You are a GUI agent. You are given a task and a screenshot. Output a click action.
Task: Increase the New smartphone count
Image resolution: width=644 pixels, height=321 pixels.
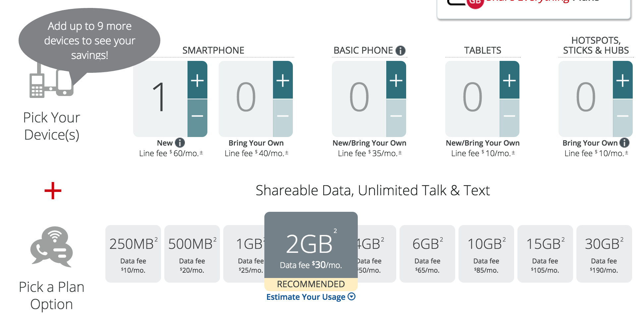click(x=197, y=80)
